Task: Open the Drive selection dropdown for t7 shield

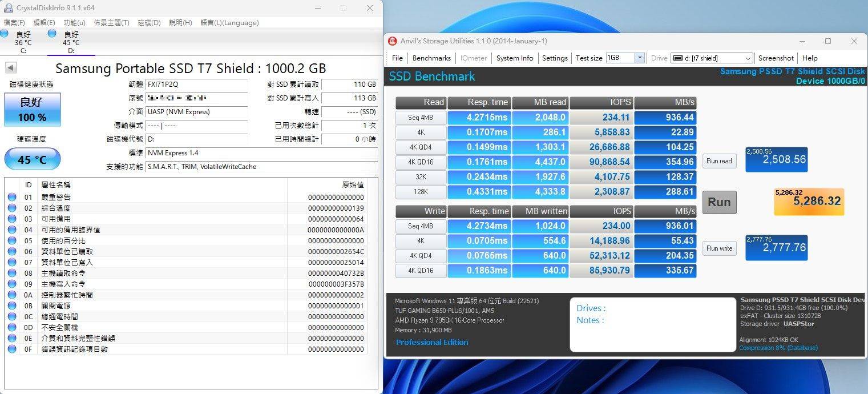Action: [748, 58]
